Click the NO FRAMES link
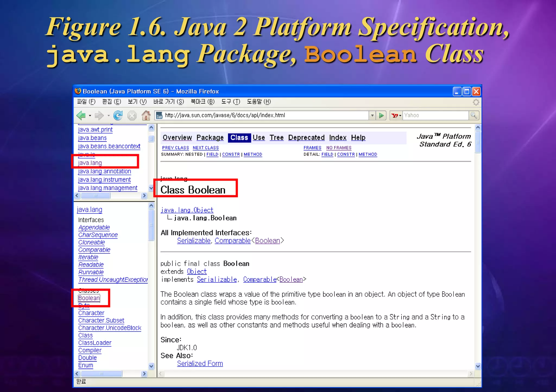This screenshot has width=556, height=392. 339,148
